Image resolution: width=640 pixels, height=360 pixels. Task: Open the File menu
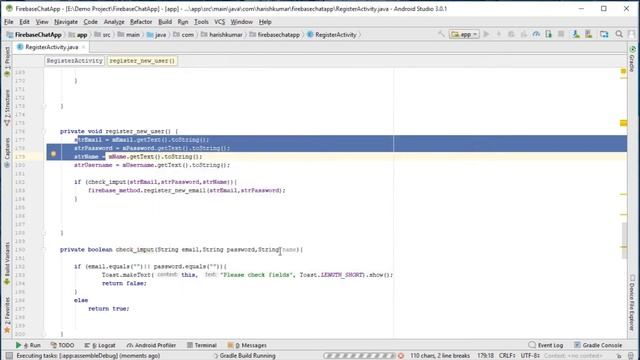point(9,22)
